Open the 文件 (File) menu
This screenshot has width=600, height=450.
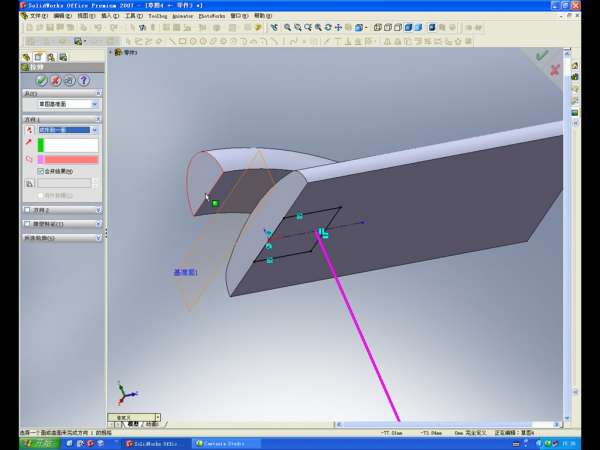(x=38, y=16)
